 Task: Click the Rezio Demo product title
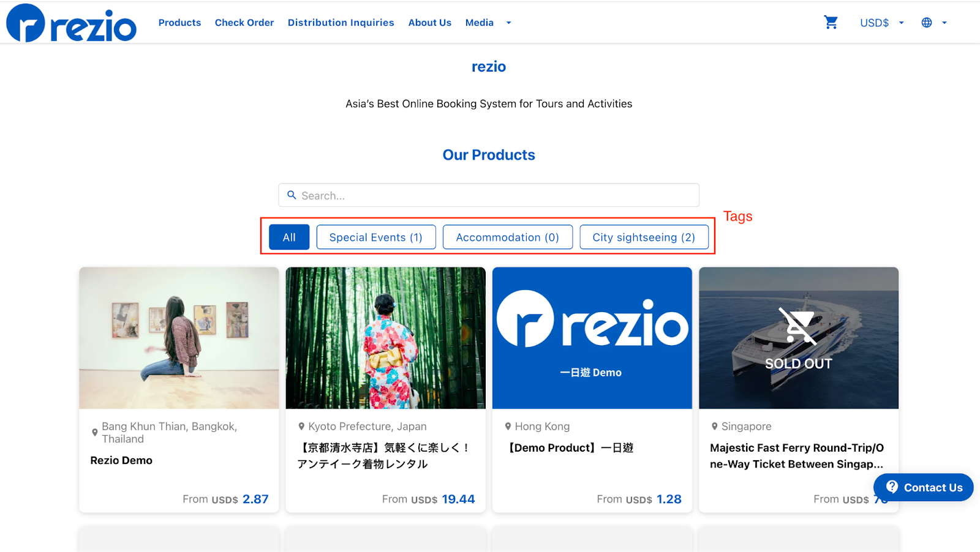click(x=121, y=461)
